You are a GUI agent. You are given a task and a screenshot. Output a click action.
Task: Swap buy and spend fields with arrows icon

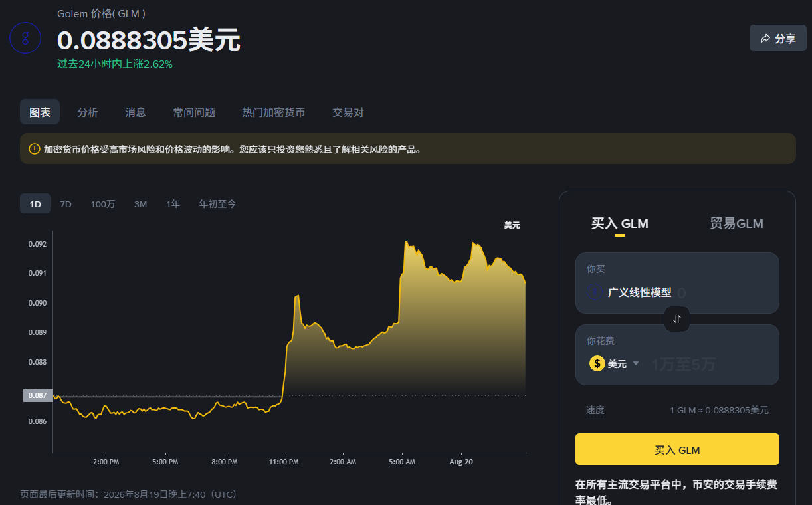(677, 319)
